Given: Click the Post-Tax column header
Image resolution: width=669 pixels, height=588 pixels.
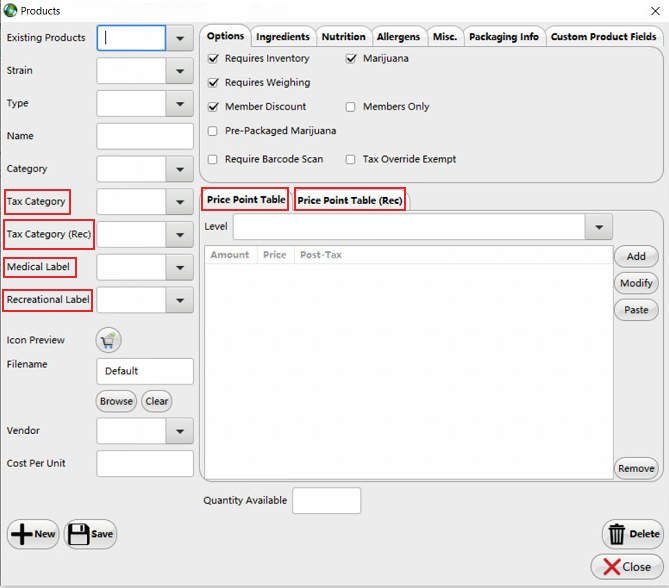Looking at the screenshot, I should coord(321,255).
